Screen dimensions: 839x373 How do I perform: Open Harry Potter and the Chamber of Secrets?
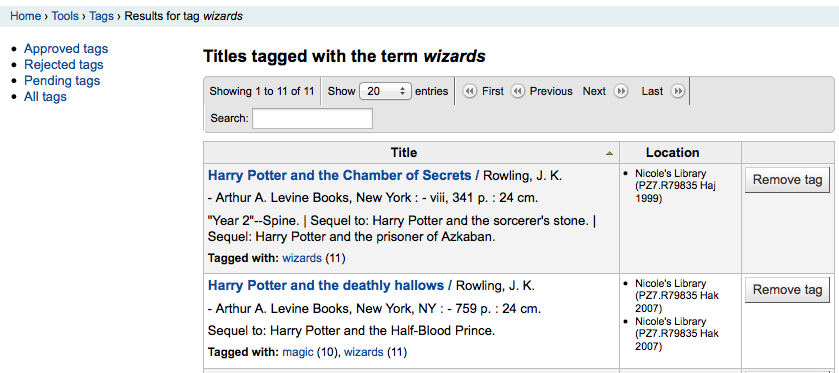(340, 176)
